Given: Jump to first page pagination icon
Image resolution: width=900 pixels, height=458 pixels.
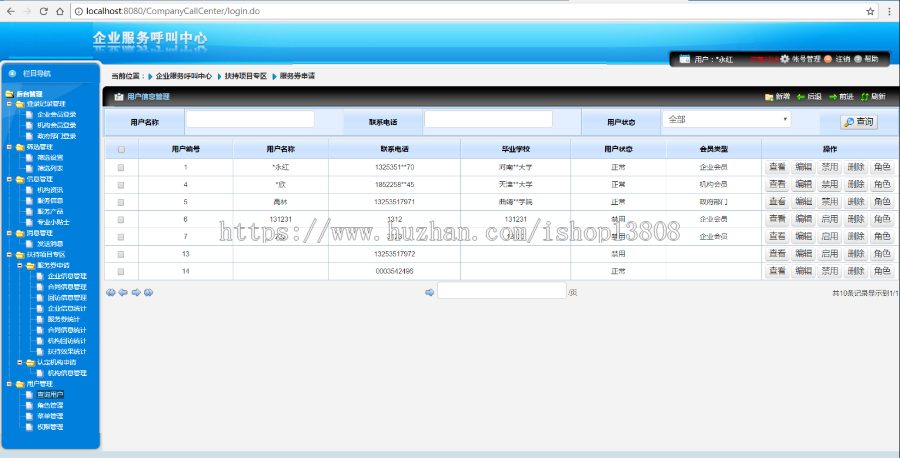Looking at the screenshot, I should point(111,293).
